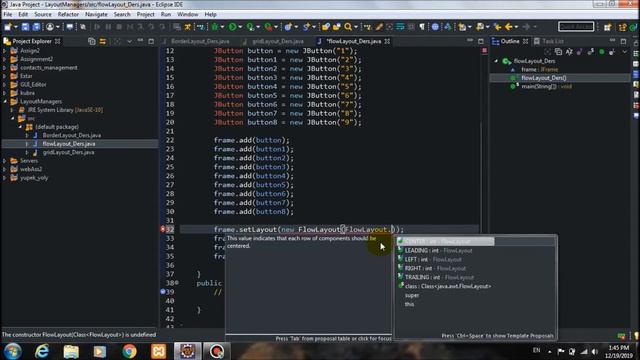Image resolution: width=640 pixels, height=360 pixels.
Task: Select the highlighted CENTER proposal
Action: 475,242
